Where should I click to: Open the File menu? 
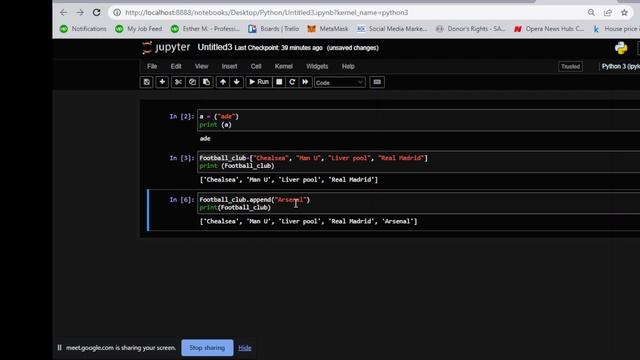(152, 67)
